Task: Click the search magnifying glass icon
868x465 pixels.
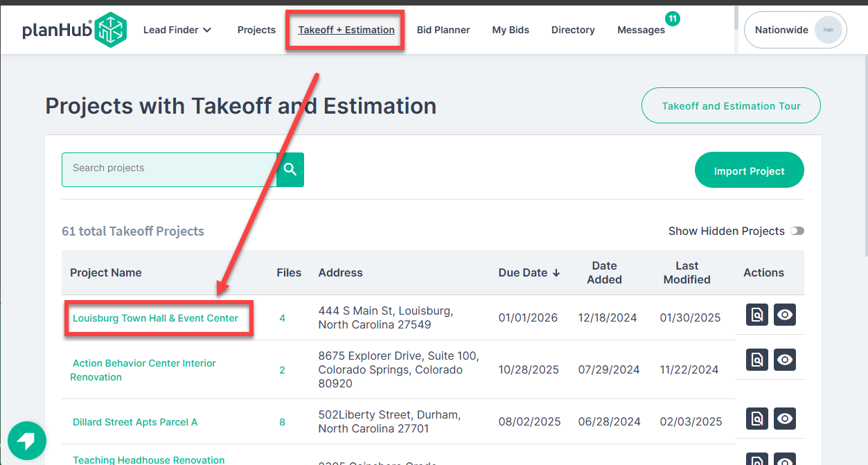Action: point(290,169)
